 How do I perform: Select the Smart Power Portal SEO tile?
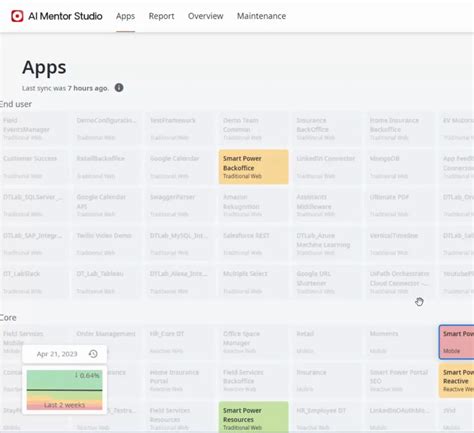[400, 381]
